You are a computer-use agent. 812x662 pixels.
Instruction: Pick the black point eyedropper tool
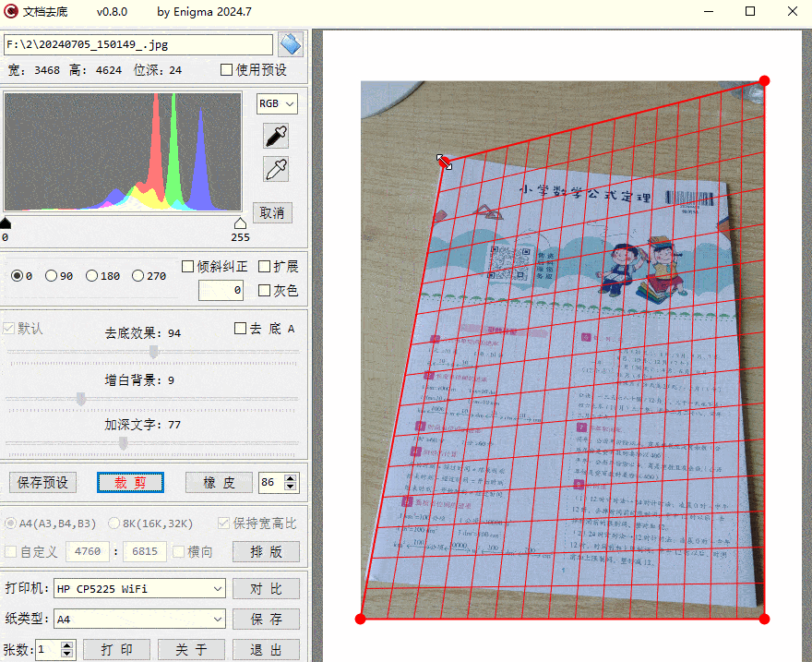(276, 137)
